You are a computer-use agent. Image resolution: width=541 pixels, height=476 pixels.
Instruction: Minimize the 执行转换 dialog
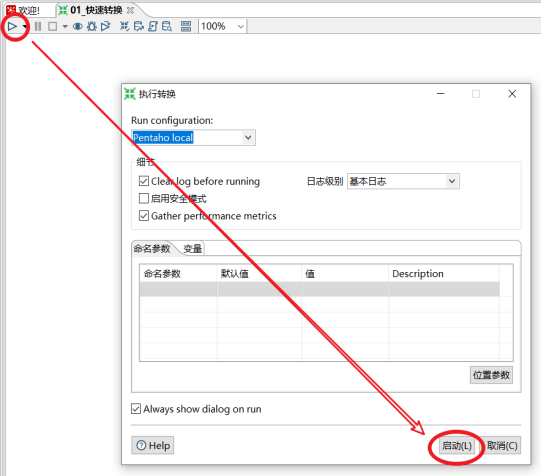(441, 94)
